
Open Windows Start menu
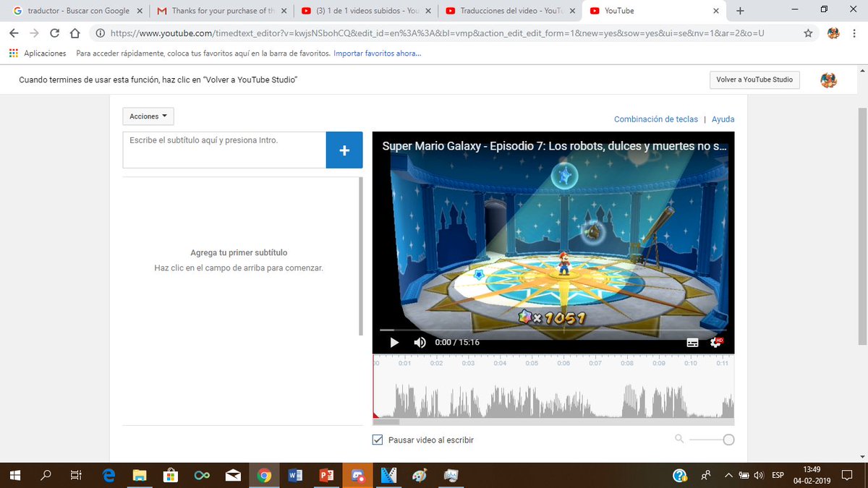(x=15, y=475)
